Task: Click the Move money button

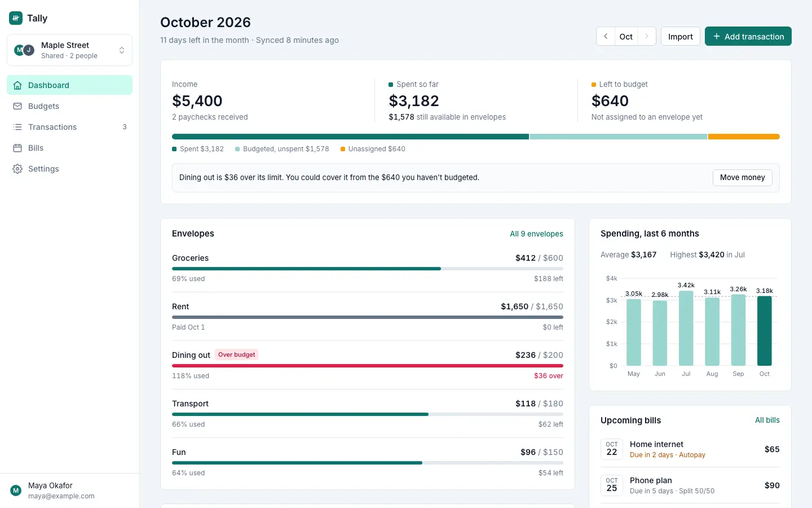Action: [743, 177]
